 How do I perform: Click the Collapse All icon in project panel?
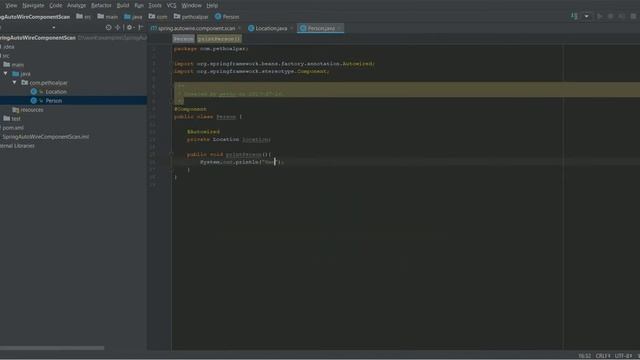pyautogui.click(x=118, y=27)
